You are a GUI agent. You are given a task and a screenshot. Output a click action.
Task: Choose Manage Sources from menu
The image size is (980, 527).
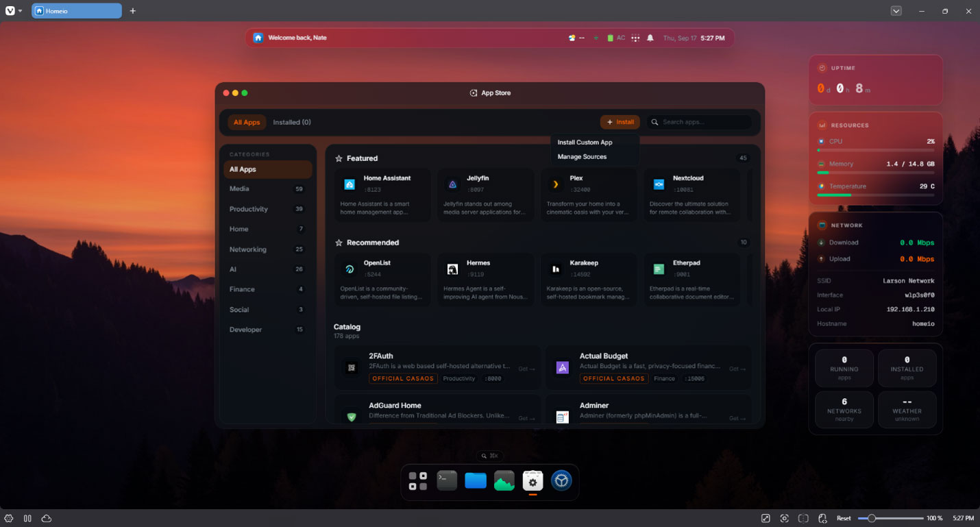(582, 157)
